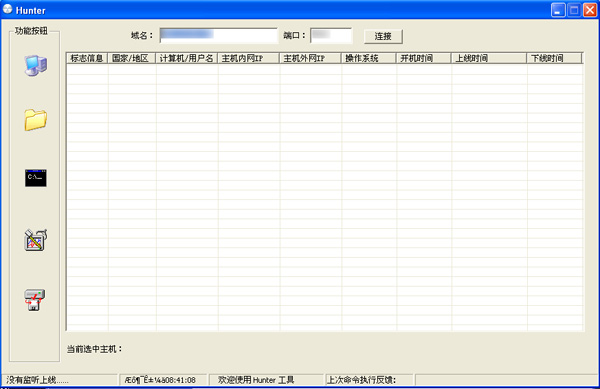The height and width of the screenshot is (389, 600).
Task: Sort by the 计算机/用户名 column header
Action: click(x=187, y=58)
